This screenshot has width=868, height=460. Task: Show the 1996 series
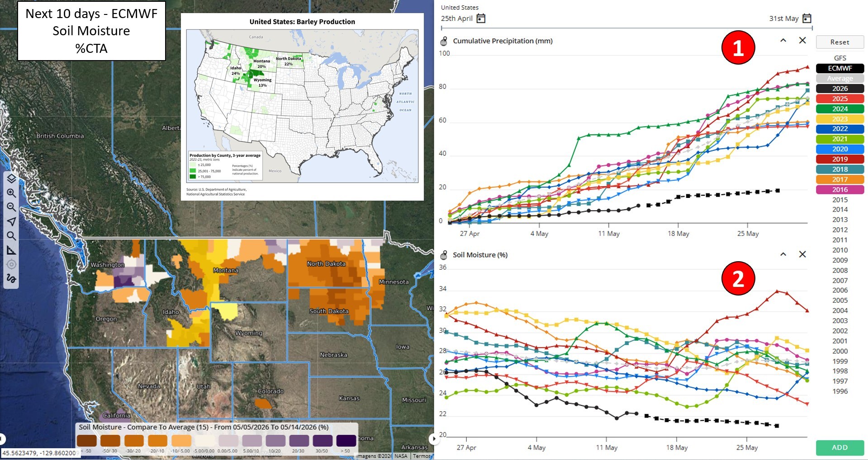click(840, 391)
